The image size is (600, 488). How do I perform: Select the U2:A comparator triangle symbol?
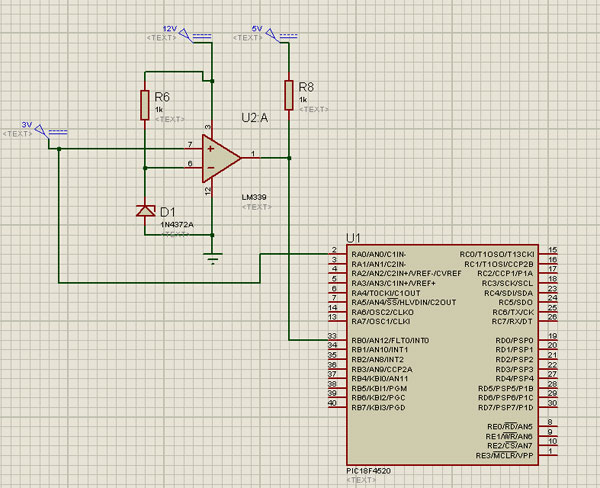220,158
